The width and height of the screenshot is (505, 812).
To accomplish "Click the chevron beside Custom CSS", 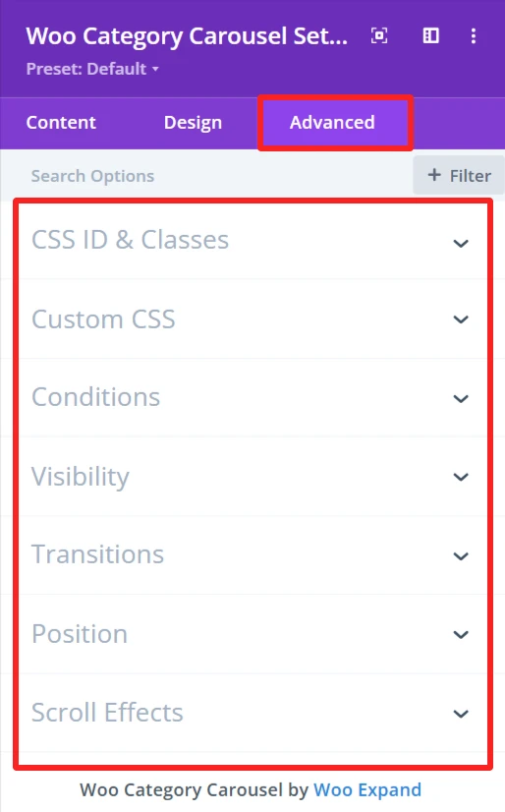I will pos(461,319).
